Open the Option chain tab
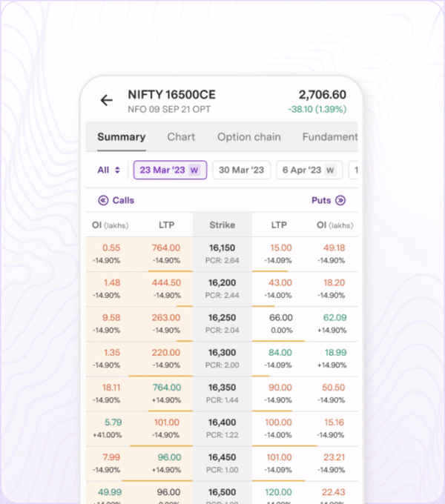 [248, 137]
